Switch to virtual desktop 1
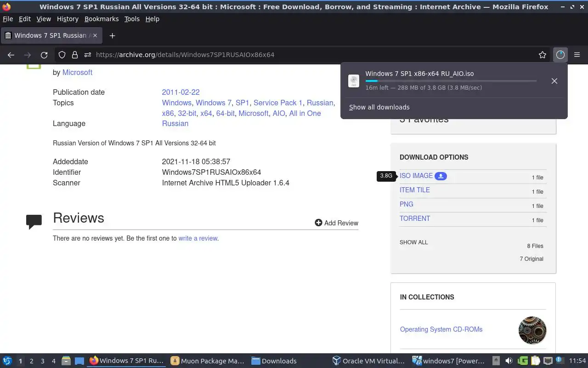 pyautogui.click(x=20, y=361)
